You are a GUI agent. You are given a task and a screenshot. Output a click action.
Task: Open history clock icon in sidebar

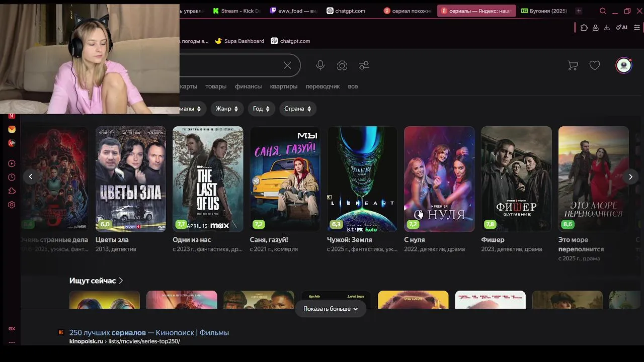pos(12,177)
